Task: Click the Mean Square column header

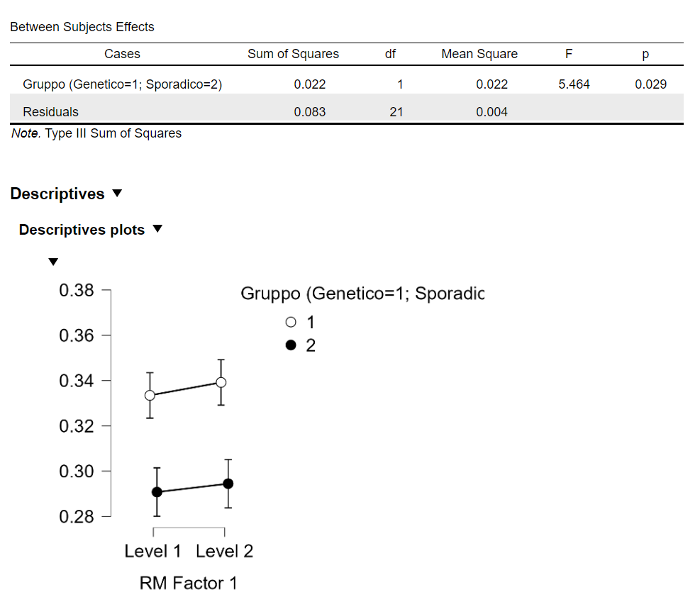Action: [x=479, y=54]
